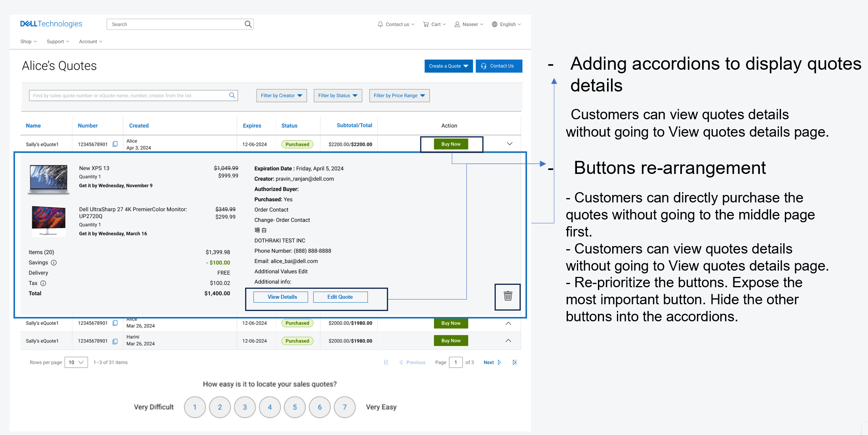Open the Filter by Status dropdown
The height and width of the screenshot is (435, 868).
coord(338,95)
